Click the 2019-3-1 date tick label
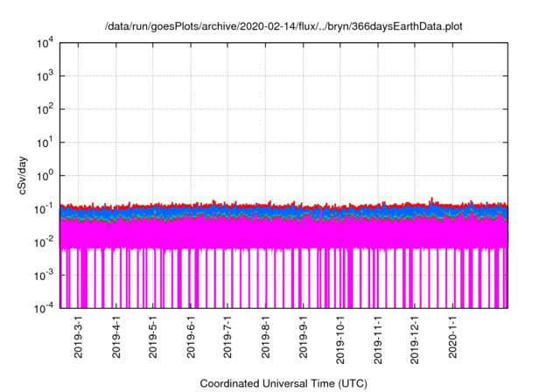This screenshot has width=560, height=392. 78,336
